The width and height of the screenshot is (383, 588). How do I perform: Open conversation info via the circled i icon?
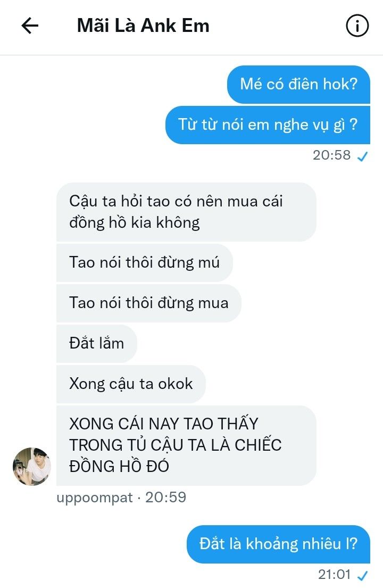coord(357,26)
